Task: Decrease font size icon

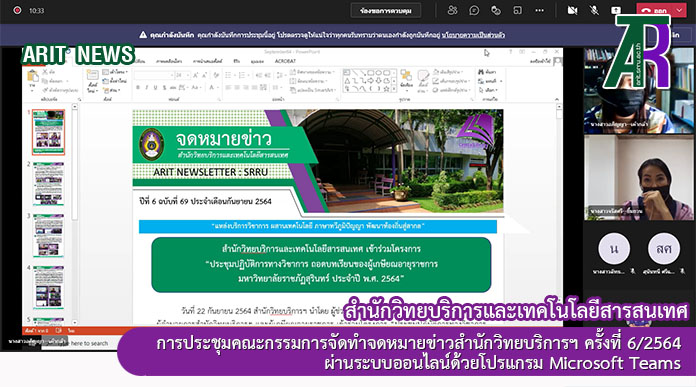Action: click(204, 75)
